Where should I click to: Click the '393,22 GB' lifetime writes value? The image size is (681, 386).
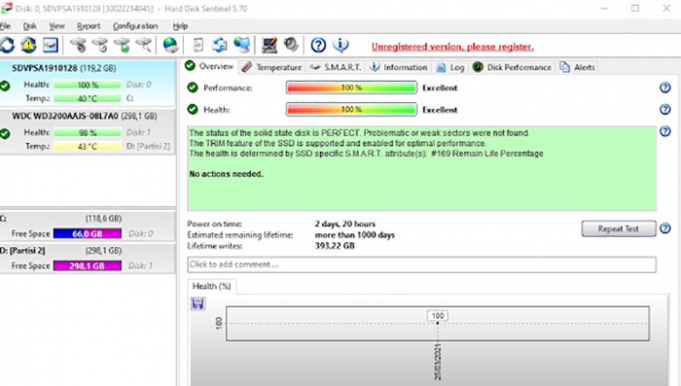click(334, 246)
